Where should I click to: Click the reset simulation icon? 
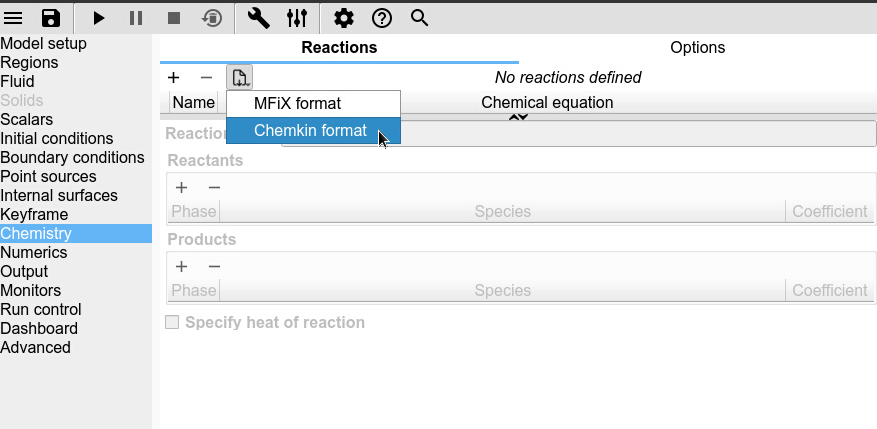pos(212,18)
